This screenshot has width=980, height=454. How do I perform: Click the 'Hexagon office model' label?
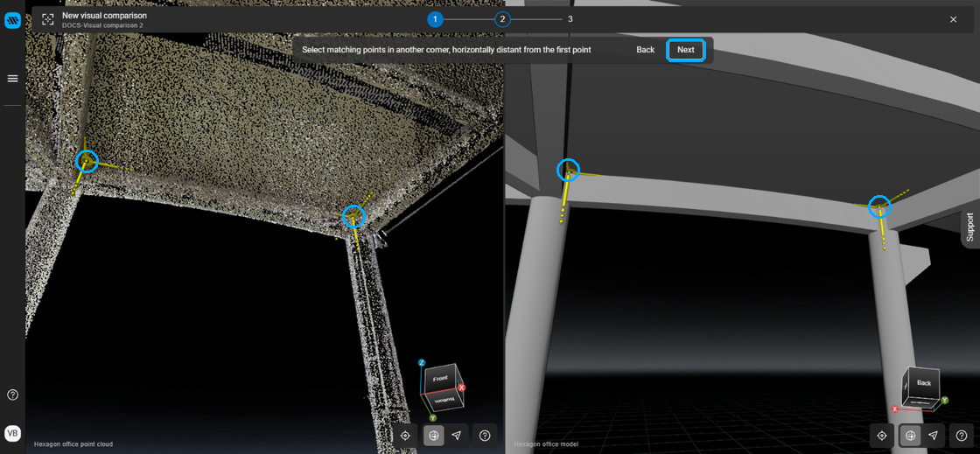click(544, 444)
